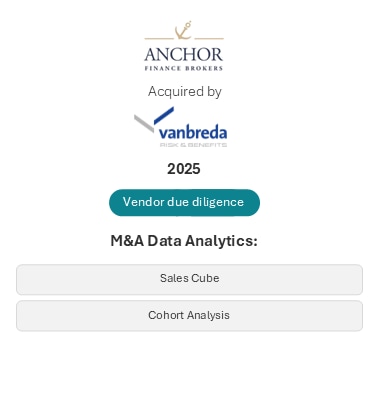Image resolution: width=378 pixels, height=416 pixels.
Task: Click the gold line right of anchor
Action: click(209, 39)
